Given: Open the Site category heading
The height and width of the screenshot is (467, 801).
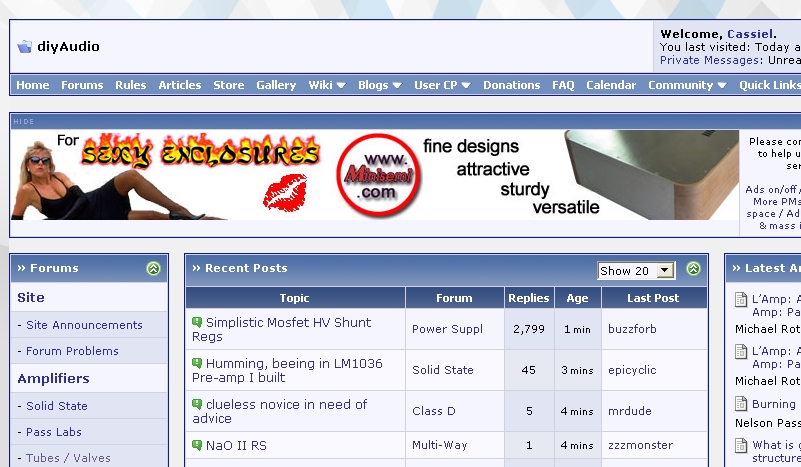Looking at the screenshot, I should point(31,297).
